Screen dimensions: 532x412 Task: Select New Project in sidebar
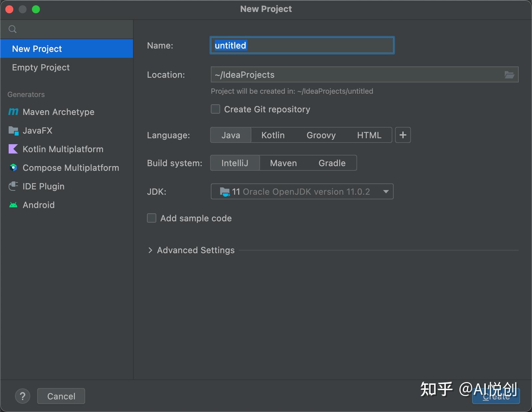click(x=37, y=49)
